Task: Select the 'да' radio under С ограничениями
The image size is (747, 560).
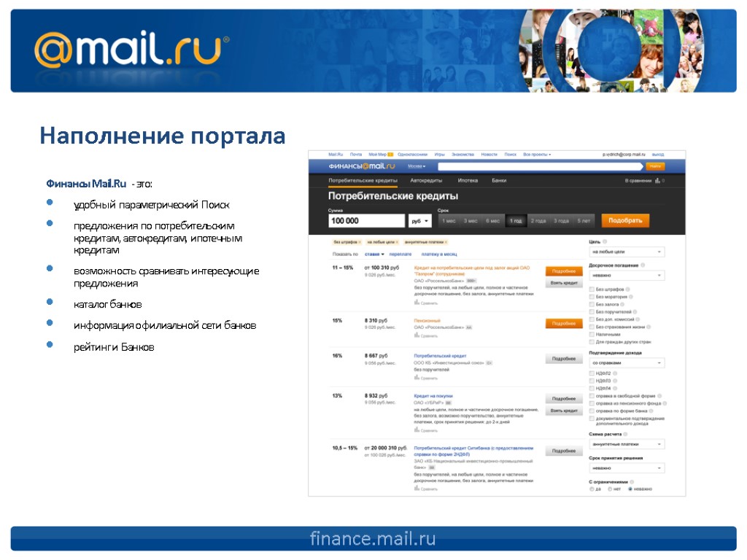Action: tap(592, 489)
